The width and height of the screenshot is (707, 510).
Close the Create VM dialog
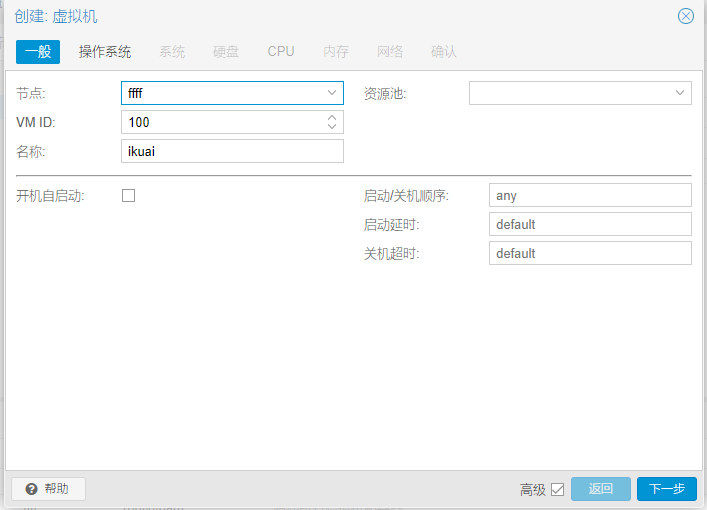[685, 16]
